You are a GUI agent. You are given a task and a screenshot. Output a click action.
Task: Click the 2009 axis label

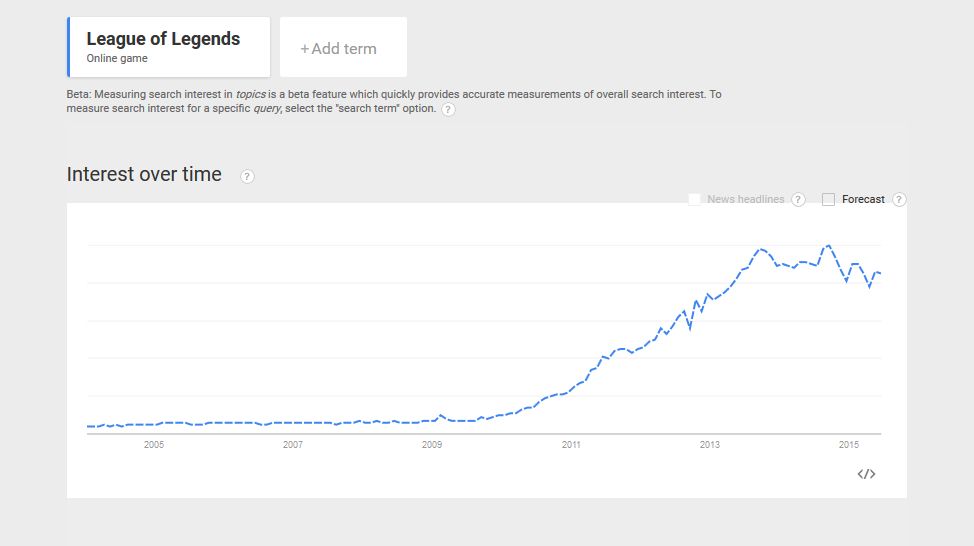coord(432,445)
